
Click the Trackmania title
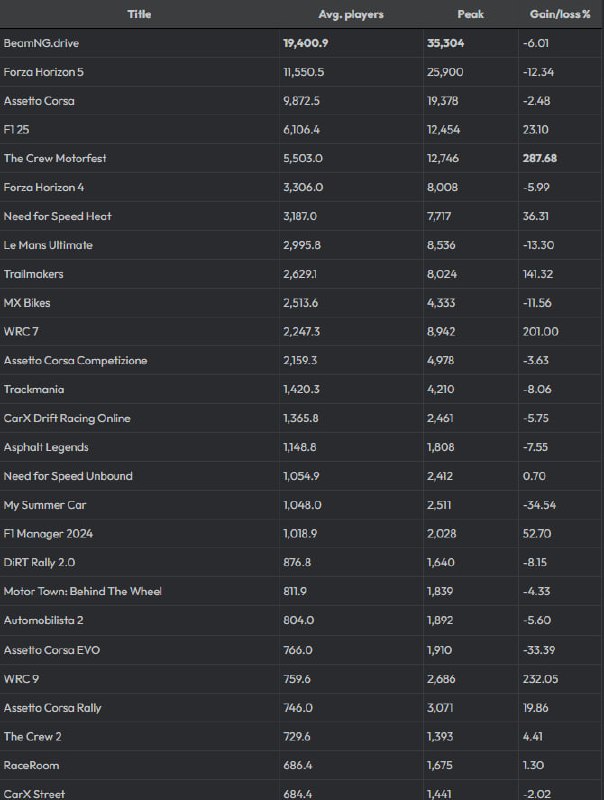(34, 389)
